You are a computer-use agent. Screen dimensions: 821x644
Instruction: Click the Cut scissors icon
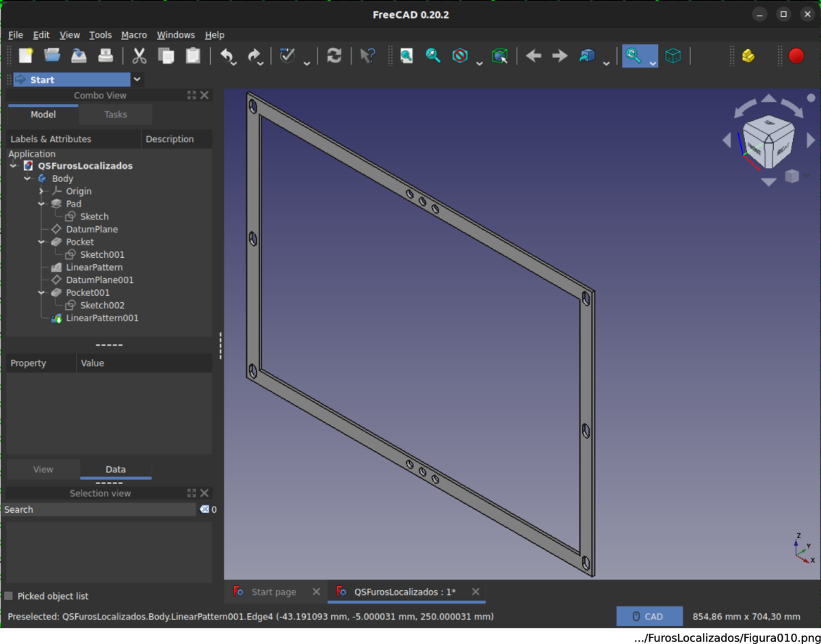(x=140, y=56)
